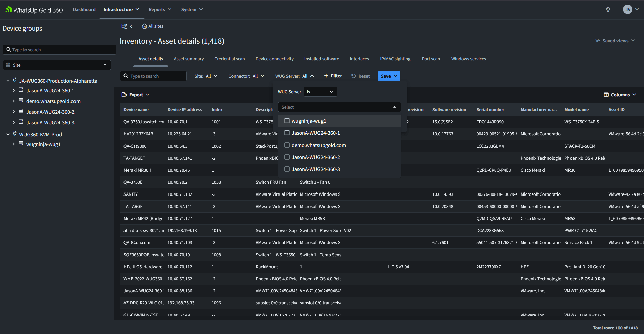The width and height of the screenshot is (644, 334).
Task: Click the magnifier icon in inventory search
Action: [x=126, y=76]
